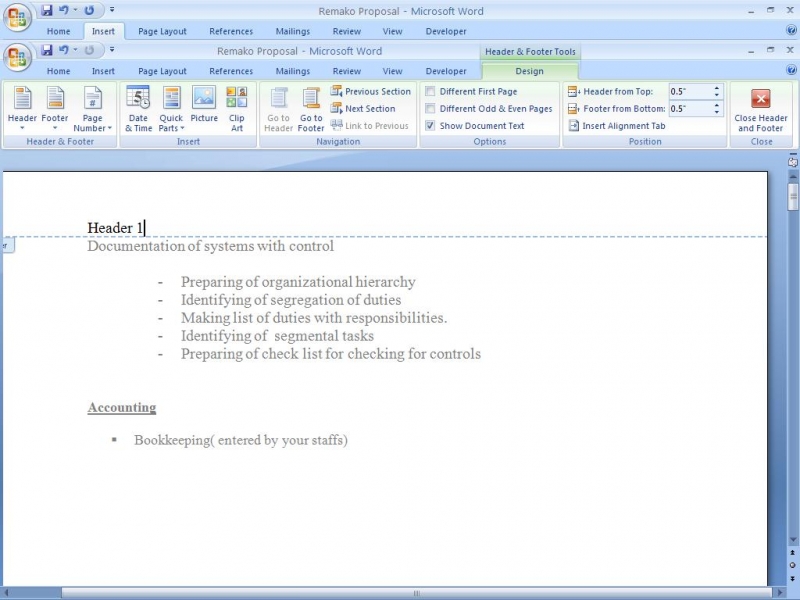Screen dimensions: 800x600
Task: Enable Different First Page checkbox
Action: (430, 91)
